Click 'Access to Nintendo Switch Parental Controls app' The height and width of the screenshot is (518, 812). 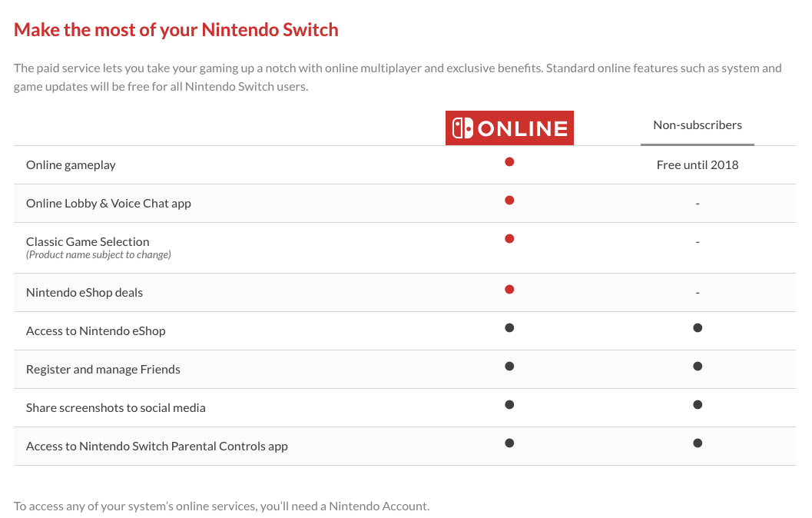click(x=157, y=446)
